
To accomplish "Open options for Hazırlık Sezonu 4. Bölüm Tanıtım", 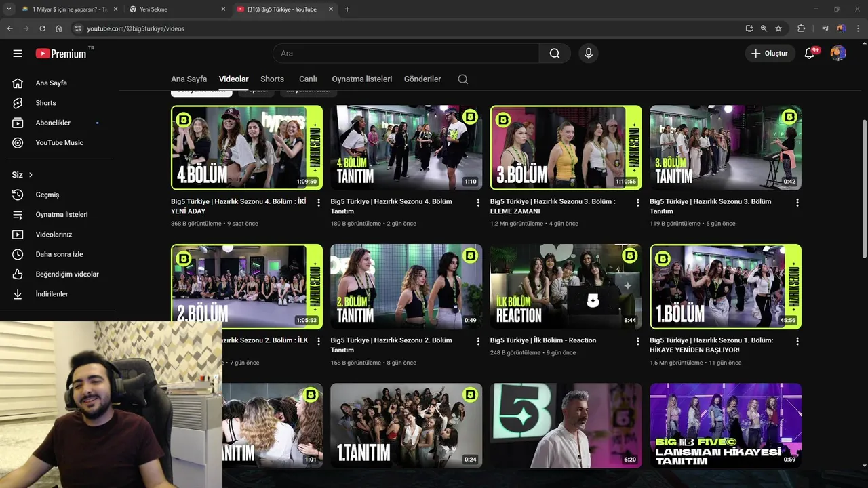I will tap(478, 203).
